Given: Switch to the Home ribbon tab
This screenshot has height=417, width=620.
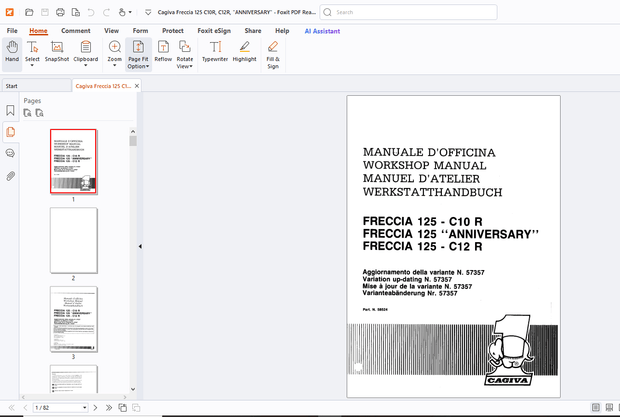Looking at the screenshot, I should 38,31.
